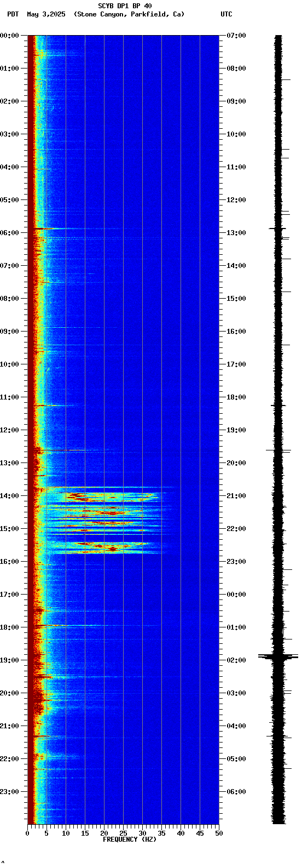302x868 pixels.
Task: Click the '50' frequency axis tick label
Action: click(x=219, y=833)
